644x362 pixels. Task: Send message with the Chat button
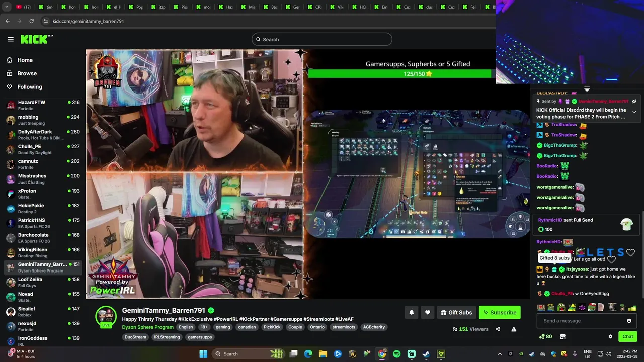click(628, 337)
